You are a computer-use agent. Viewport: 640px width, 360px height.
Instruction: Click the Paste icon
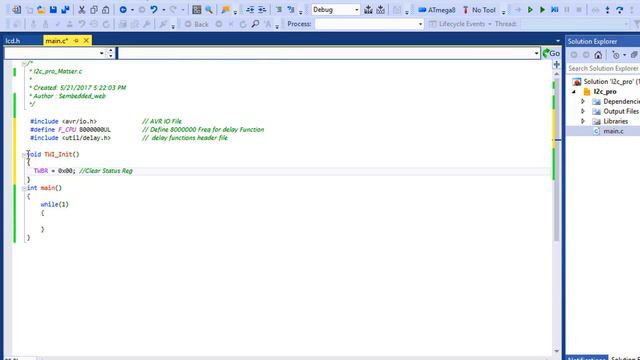pos(106,9)
